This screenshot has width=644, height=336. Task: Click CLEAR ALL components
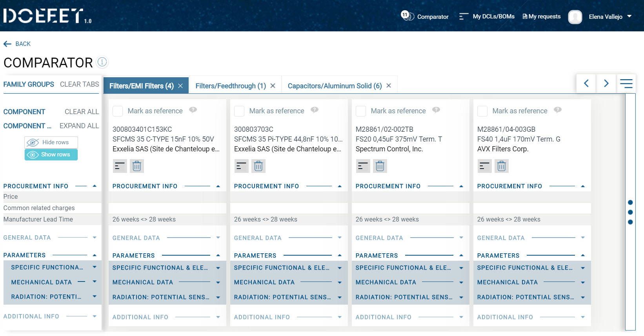coord(82,112)
